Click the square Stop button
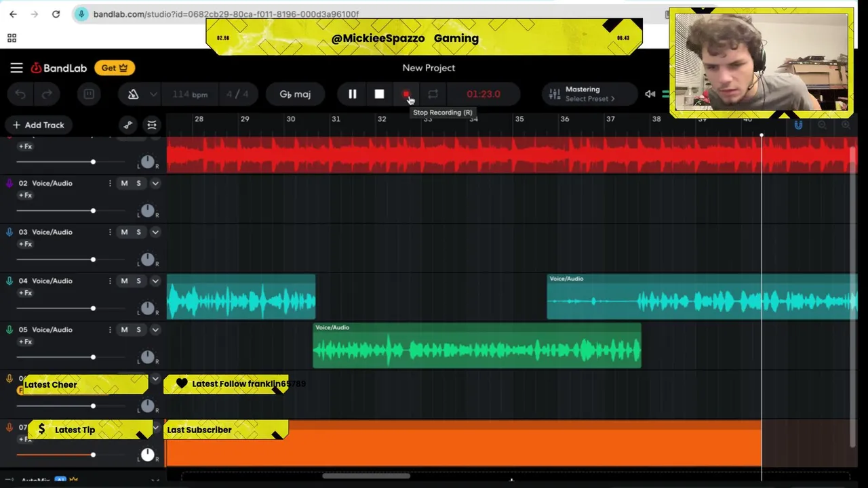The image size is (868, 488). [x=379, y=94]
